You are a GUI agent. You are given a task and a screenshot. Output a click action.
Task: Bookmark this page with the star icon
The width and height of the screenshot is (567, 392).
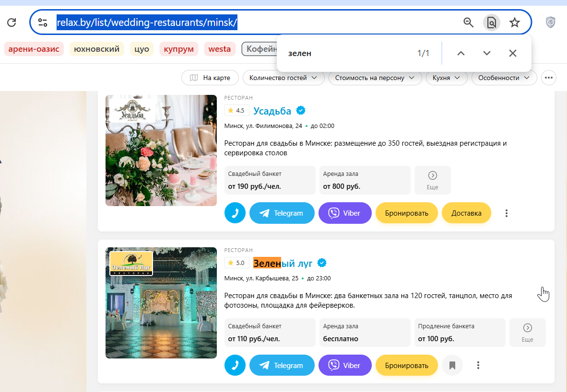(515, 23)
